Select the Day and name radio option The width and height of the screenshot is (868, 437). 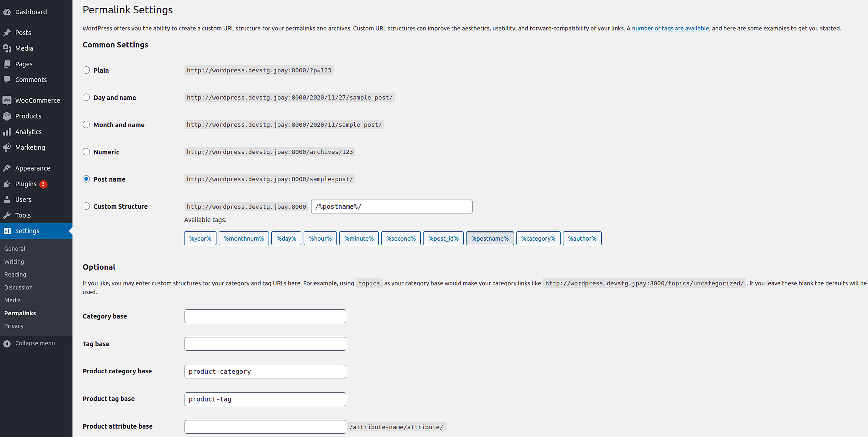coord(86,97)
